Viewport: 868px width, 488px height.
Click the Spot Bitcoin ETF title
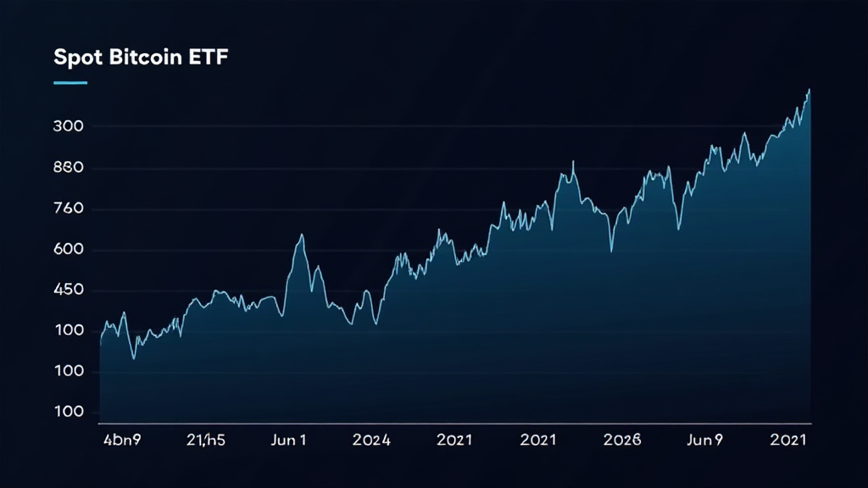pos(141,58)
